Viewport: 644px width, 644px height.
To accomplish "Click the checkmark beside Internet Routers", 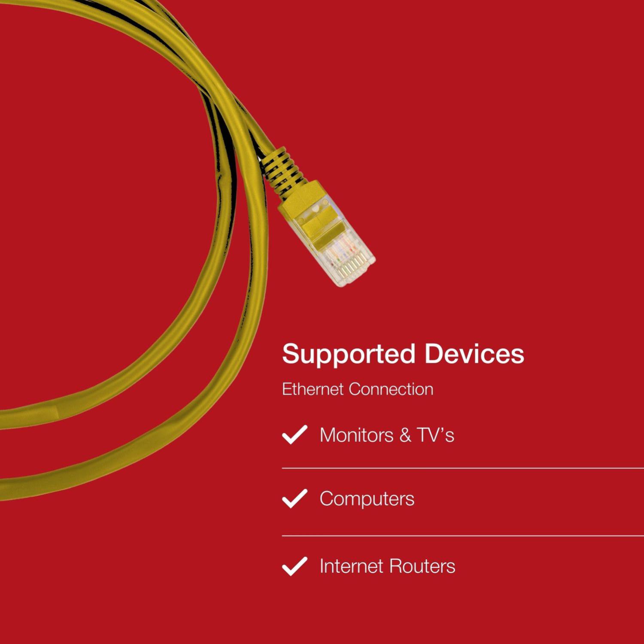I will [x=295, y=566].
